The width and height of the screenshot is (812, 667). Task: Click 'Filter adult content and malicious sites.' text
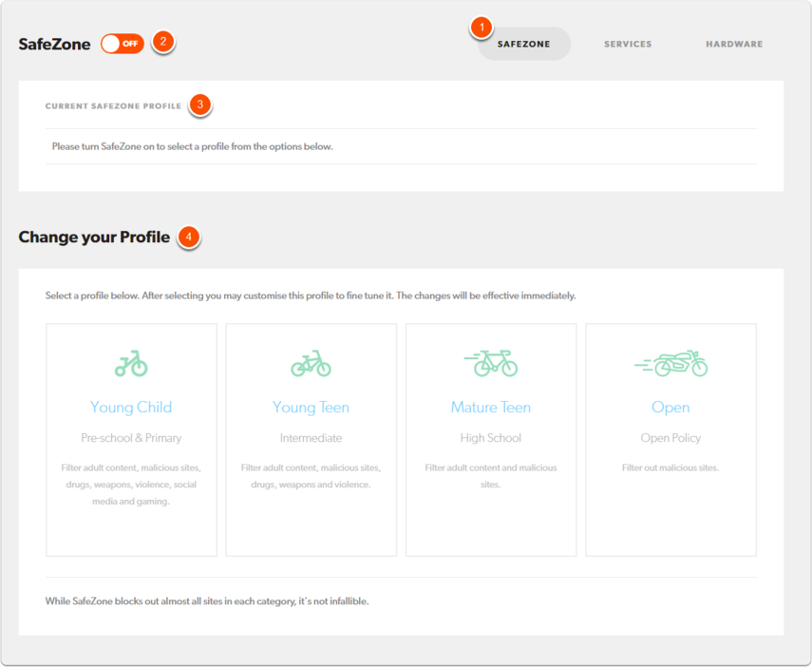490,476
